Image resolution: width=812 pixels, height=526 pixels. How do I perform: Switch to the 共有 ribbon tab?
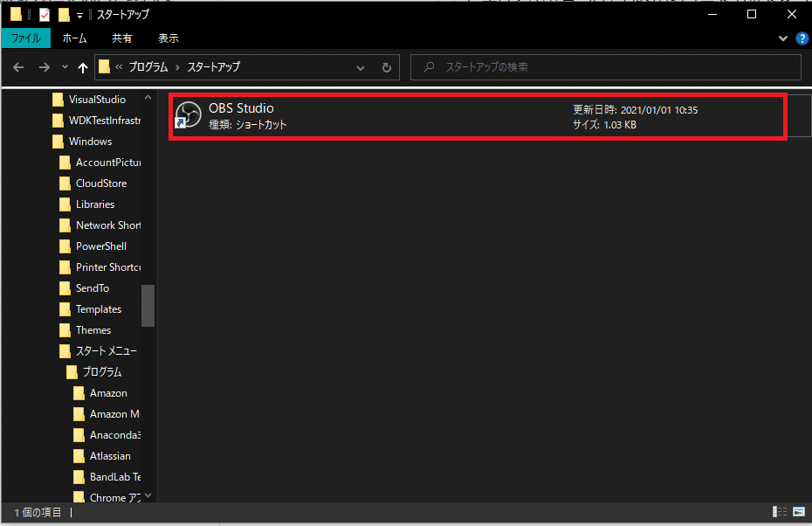[x=122, y=38]
